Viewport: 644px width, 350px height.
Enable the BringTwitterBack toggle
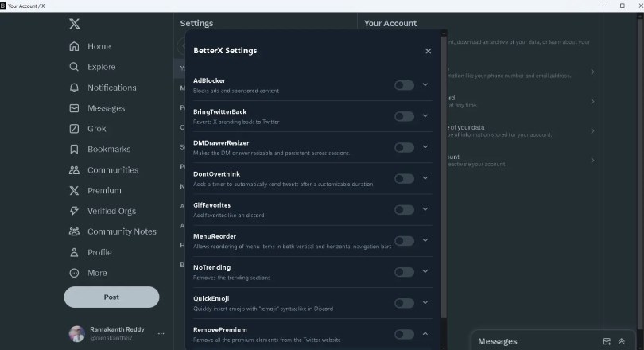click(404, 116)
